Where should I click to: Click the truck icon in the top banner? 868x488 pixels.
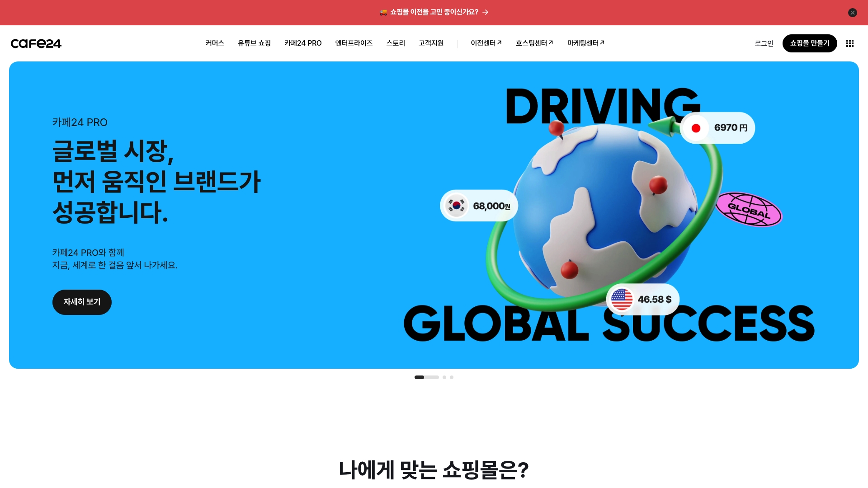click(x=383, y=12)
